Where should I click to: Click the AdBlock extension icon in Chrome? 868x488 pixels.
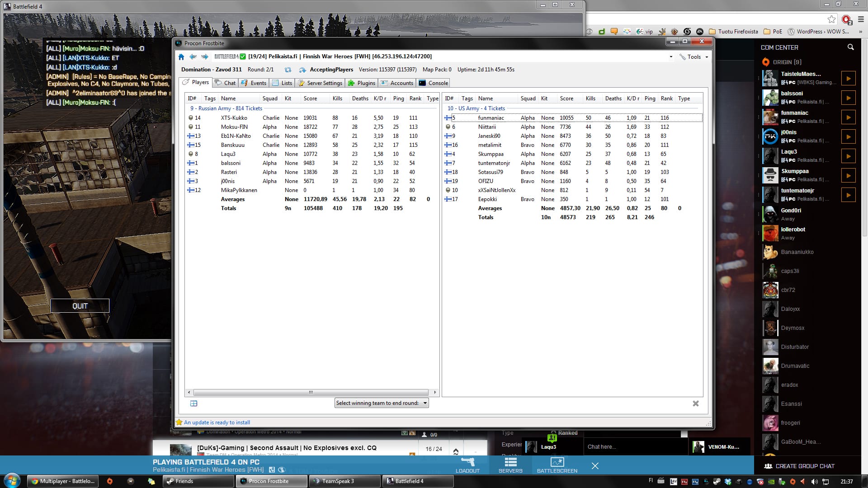pyautogui.click(x=846, y=19)
